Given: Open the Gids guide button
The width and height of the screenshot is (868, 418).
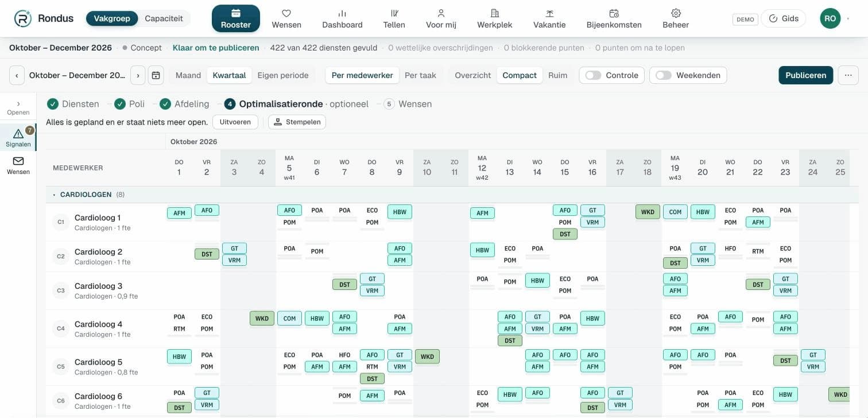Looking at the screenshot, I should coord(784,18).
